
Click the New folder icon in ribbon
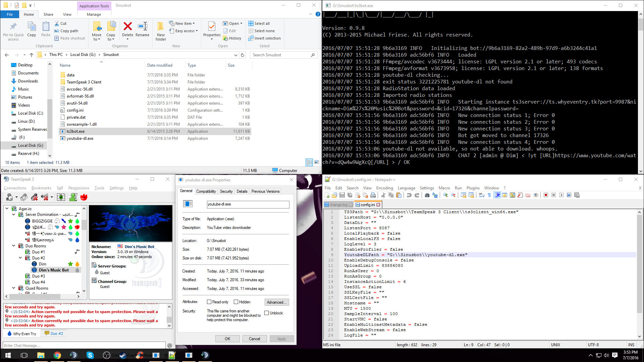point(161,31)
